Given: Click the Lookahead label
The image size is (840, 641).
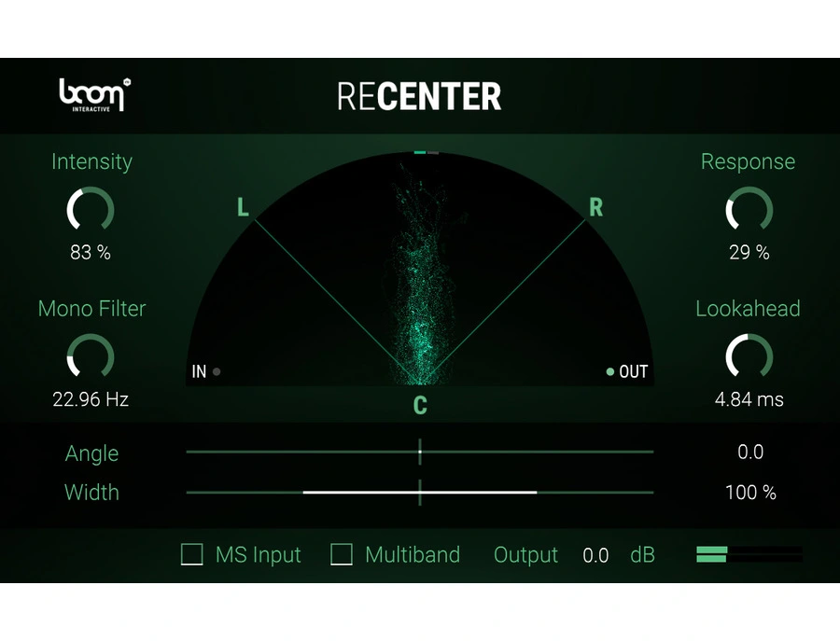Looking at the screenshot, I should coord(748,309).
